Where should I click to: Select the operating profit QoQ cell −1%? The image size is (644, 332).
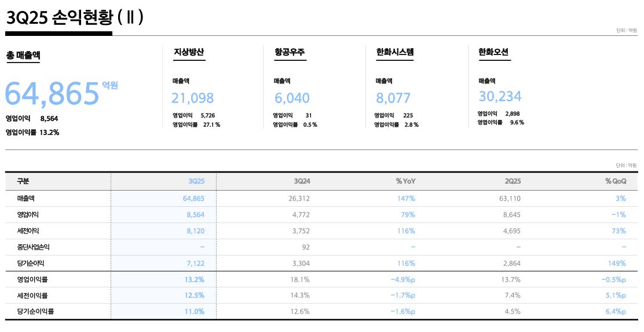click(x=619, y=214)
